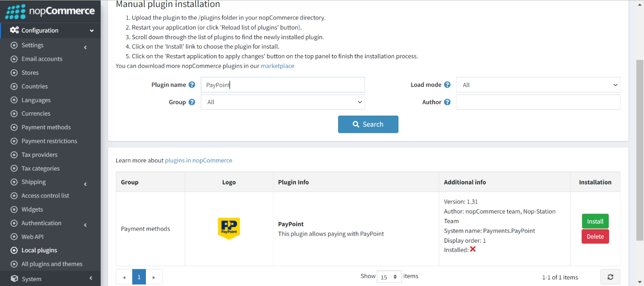Open Currencies configuration

(x=36, y=114)
